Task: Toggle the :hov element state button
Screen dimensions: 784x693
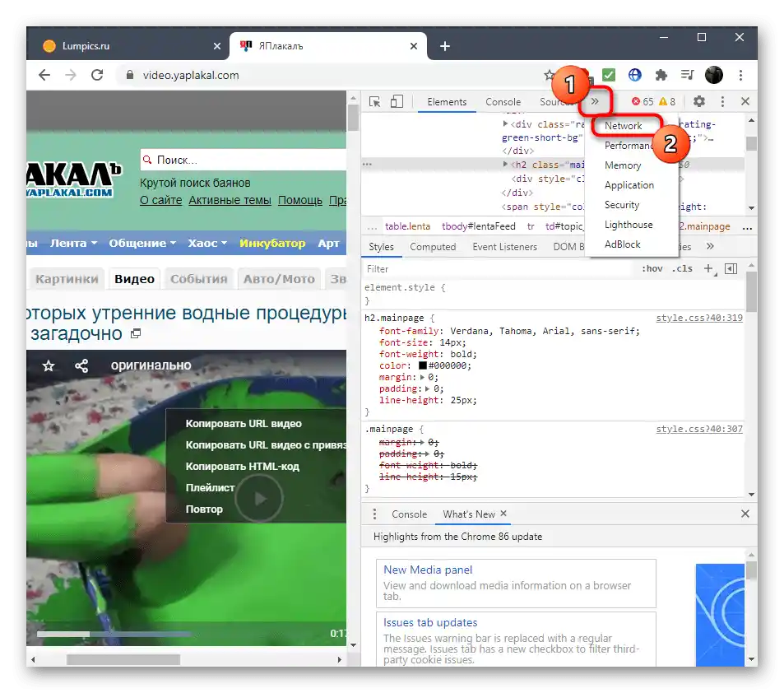Action: pos(652,268)
